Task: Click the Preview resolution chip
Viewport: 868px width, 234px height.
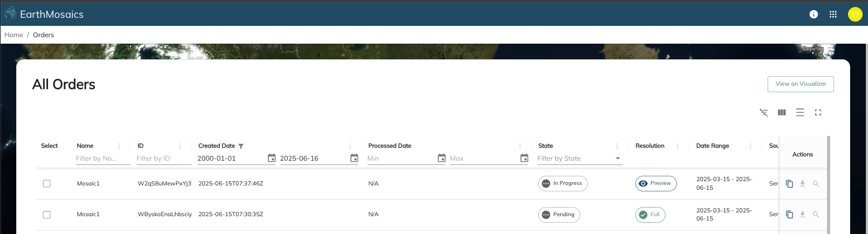Action: pos(656,183)
